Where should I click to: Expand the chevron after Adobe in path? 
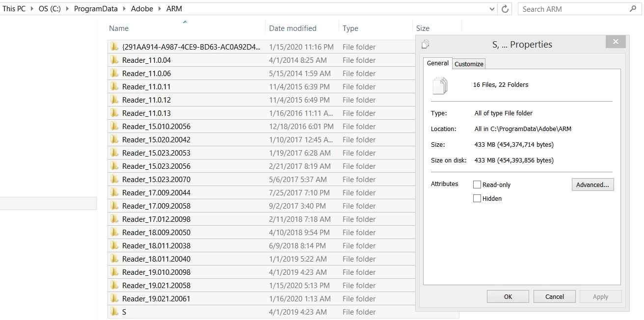(x=160, y=9)
